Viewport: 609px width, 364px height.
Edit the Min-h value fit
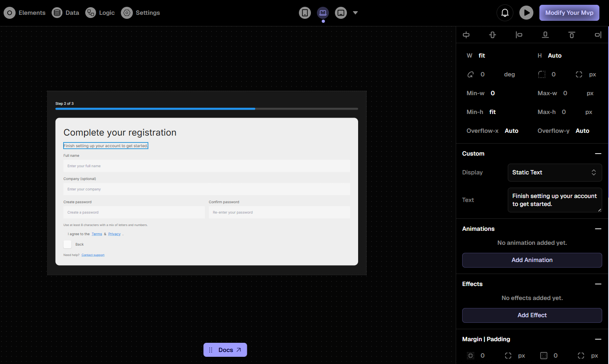(493, 112)
